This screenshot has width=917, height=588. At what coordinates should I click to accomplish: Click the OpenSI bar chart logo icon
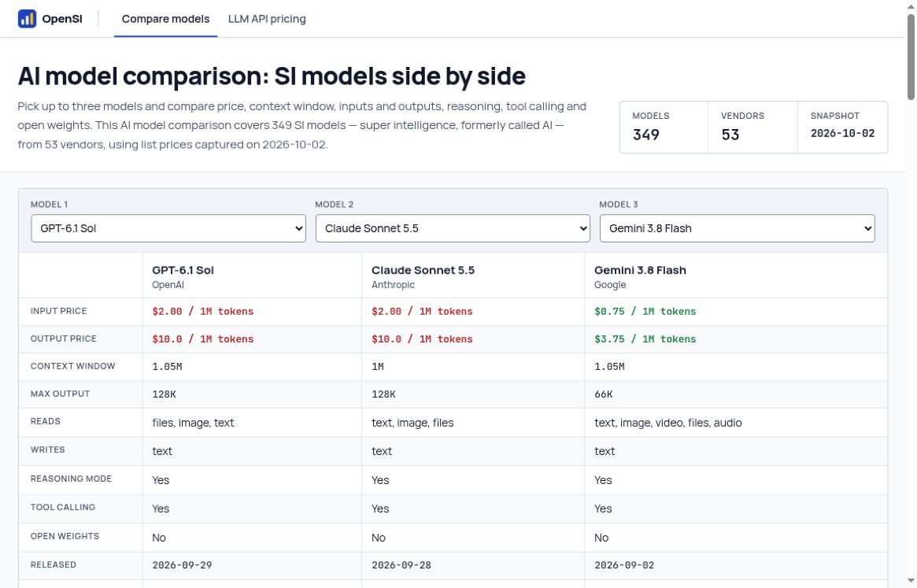click(27, 19)
